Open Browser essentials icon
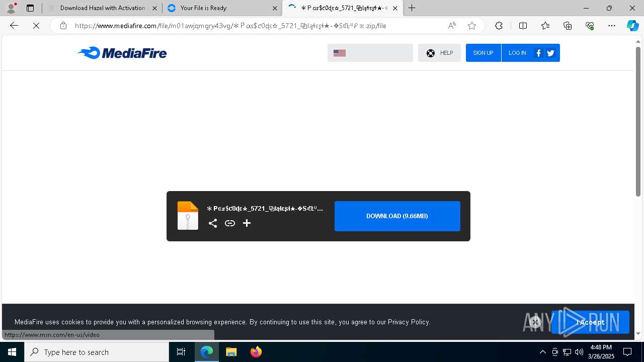This screenshot has width=644, height=362. click(590, 26)
